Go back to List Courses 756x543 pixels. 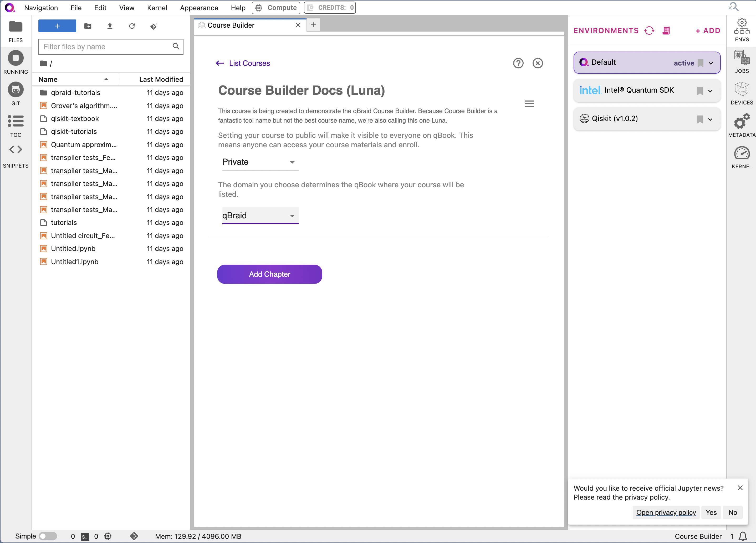coord(243,63)
